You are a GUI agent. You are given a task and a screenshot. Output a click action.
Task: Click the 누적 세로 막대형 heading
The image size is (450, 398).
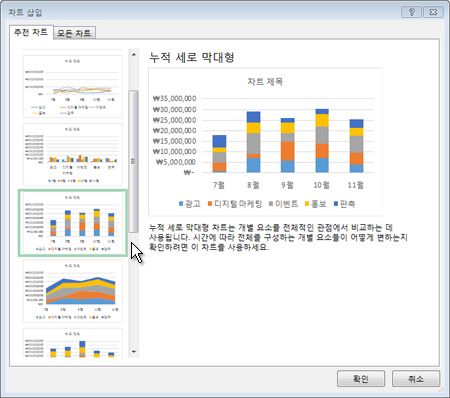[x=192, y=57]
